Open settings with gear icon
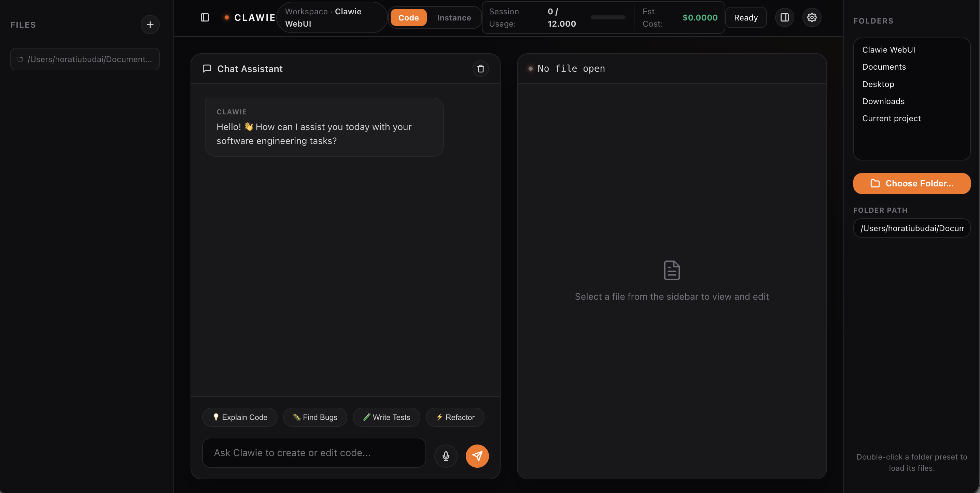 pos(812,17)
